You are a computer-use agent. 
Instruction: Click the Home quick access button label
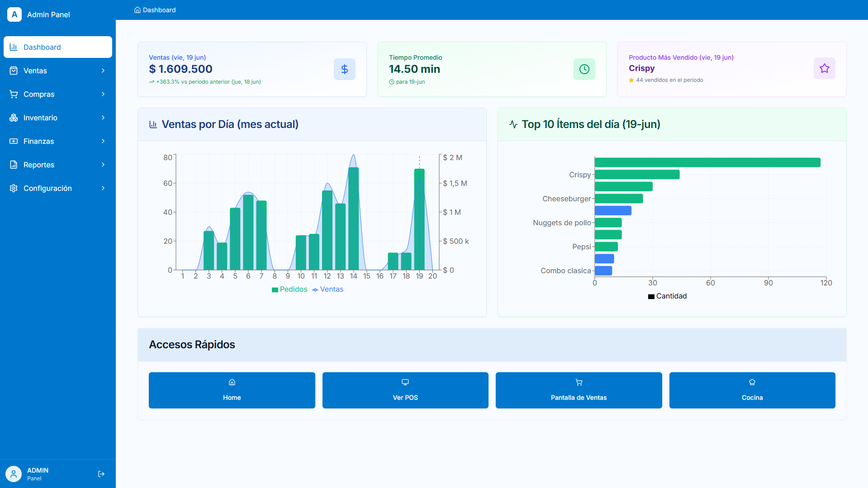[232, 398]
